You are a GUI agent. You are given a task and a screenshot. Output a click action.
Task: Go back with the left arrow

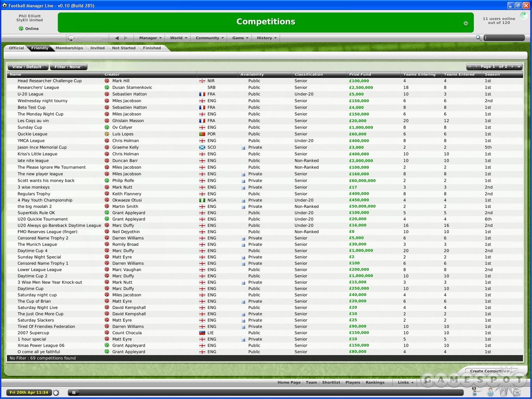click(x=117, y=38)
